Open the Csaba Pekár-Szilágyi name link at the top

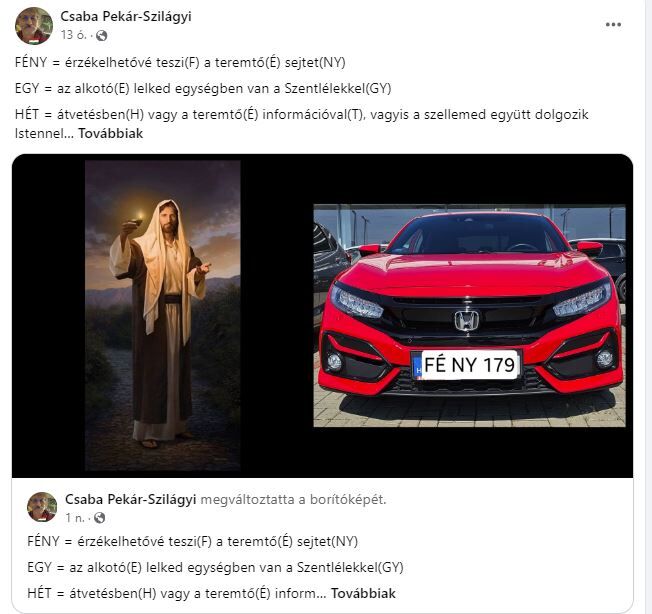[126, 16]
